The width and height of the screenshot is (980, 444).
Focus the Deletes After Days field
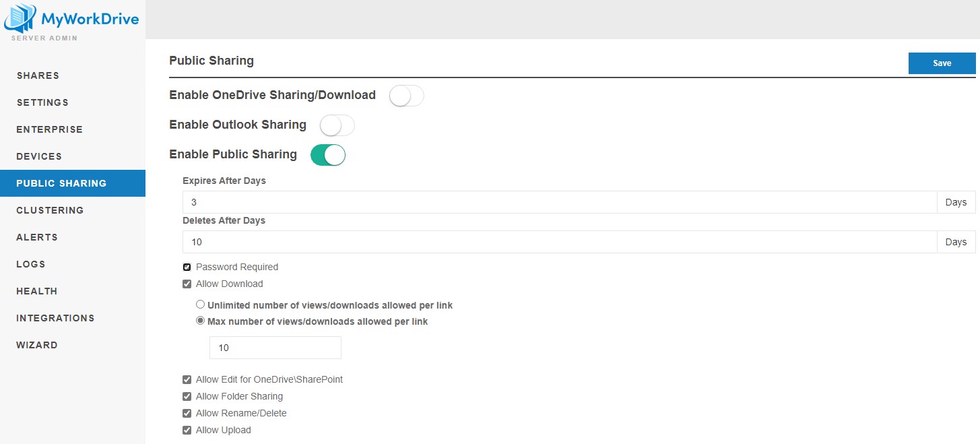coord(559,242)
